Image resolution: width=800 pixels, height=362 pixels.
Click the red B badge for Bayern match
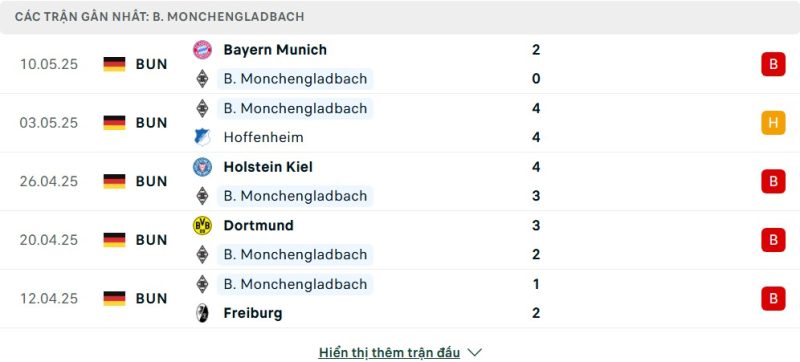(773, 64)
